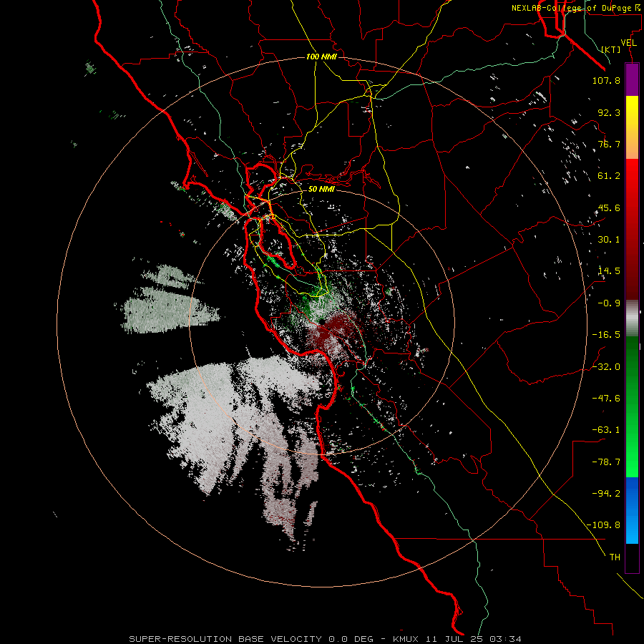Click the "TH" threshold label

point(615,557)
